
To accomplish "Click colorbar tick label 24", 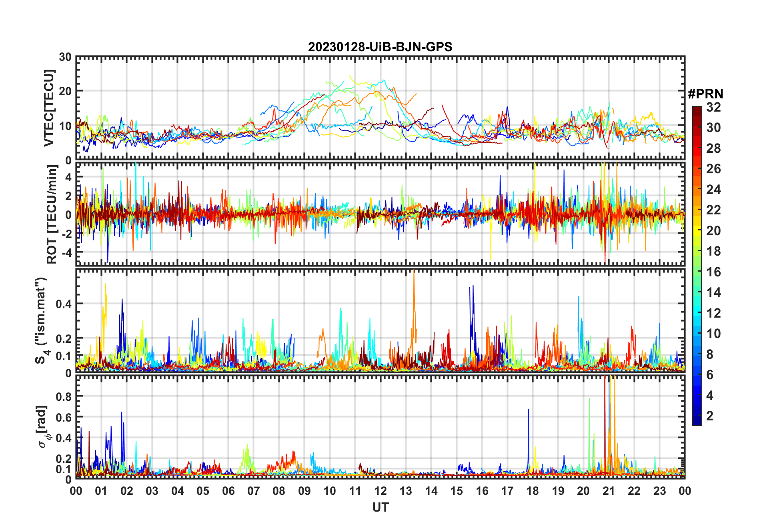I will click(713, 190).
